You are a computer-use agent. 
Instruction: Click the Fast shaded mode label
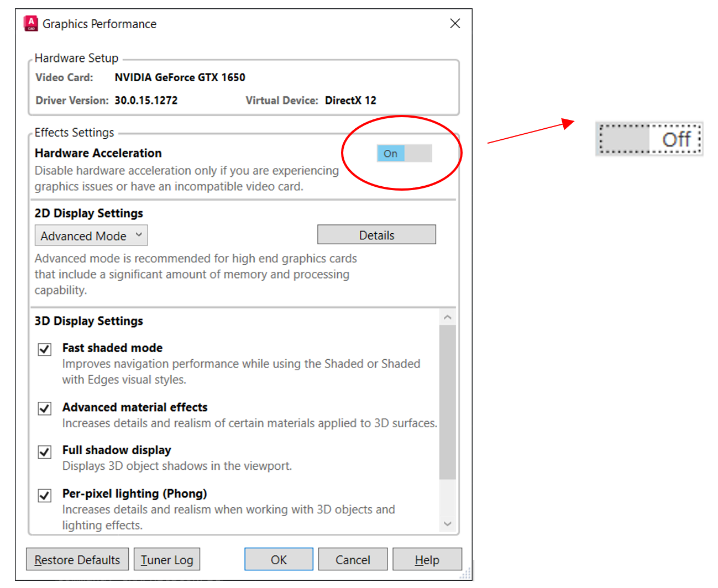[112, 348]
